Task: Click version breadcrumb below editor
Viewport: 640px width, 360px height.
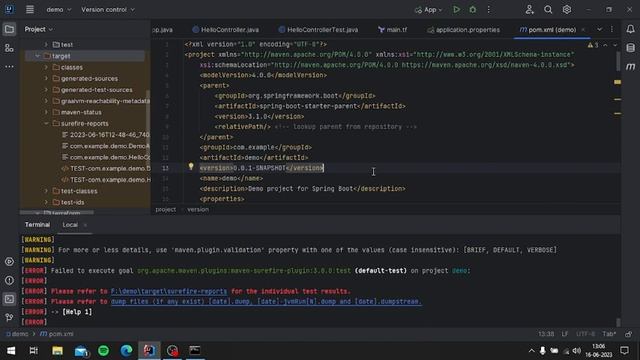Action: click(198, 209)
